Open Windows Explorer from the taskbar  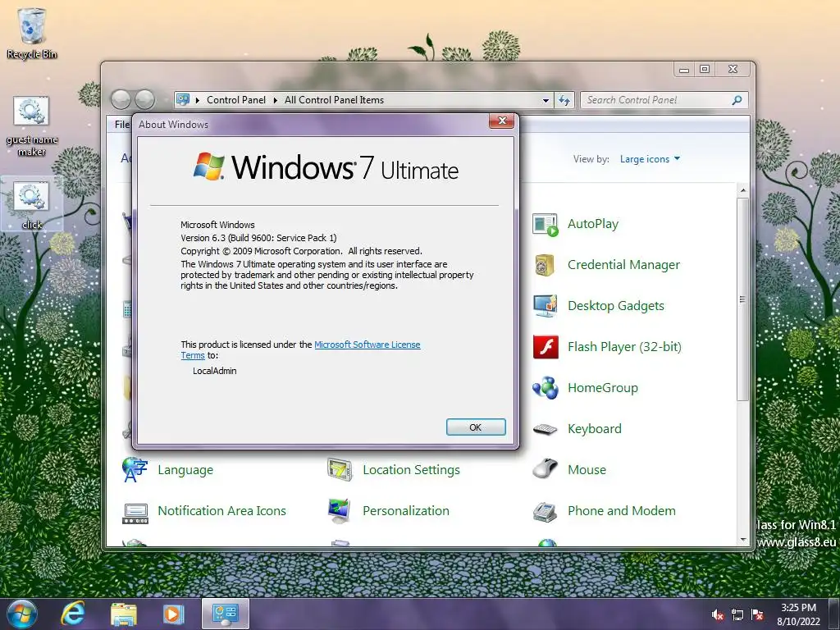click(123, 614)
